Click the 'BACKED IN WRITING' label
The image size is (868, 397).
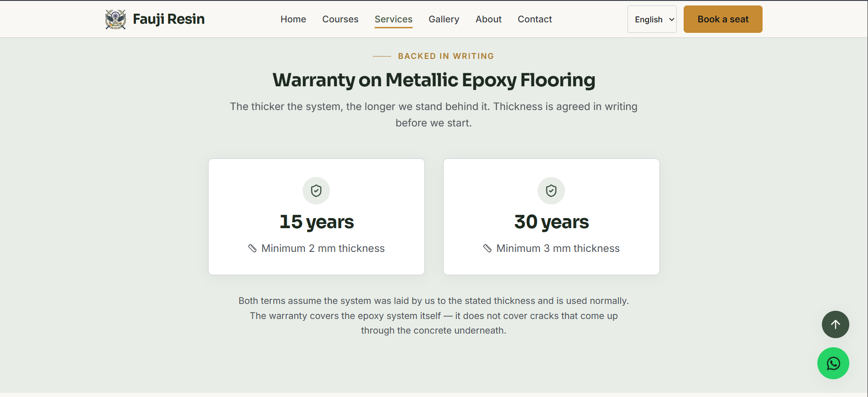coord(446,56)
